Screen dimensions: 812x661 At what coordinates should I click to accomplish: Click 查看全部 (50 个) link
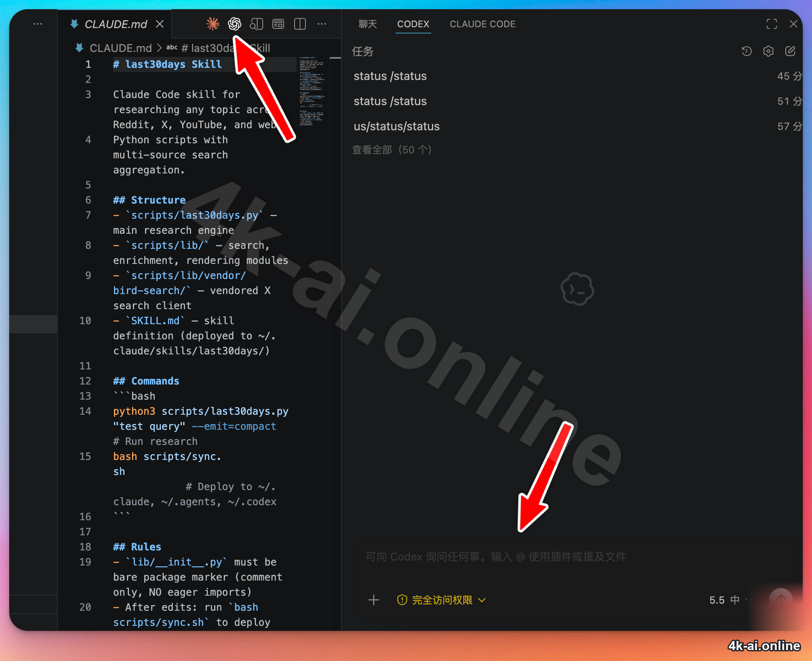click(392, 150)
